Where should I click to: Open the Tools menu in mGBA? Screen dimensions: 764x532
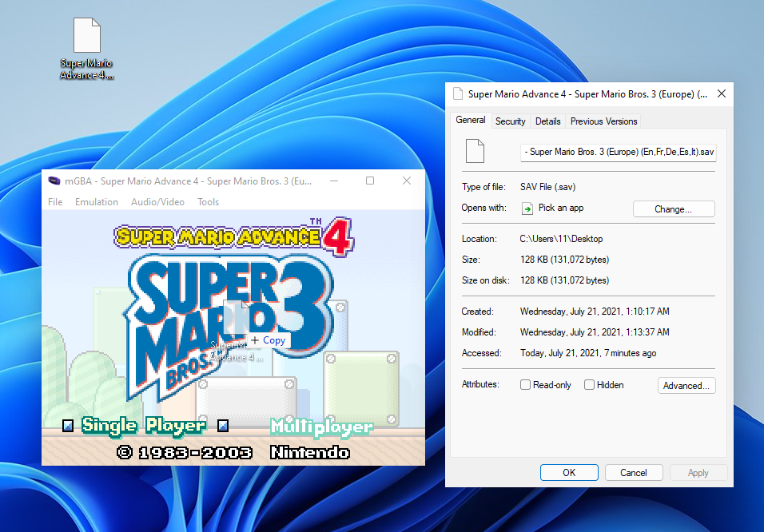click(x=208, y=201)
